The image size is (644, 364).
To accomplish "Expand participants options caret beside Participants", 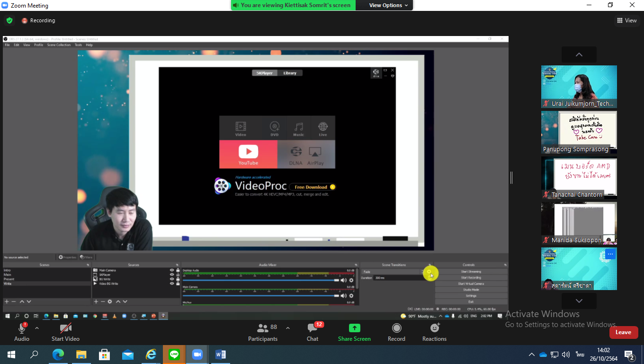I will [x=287, y=328].
